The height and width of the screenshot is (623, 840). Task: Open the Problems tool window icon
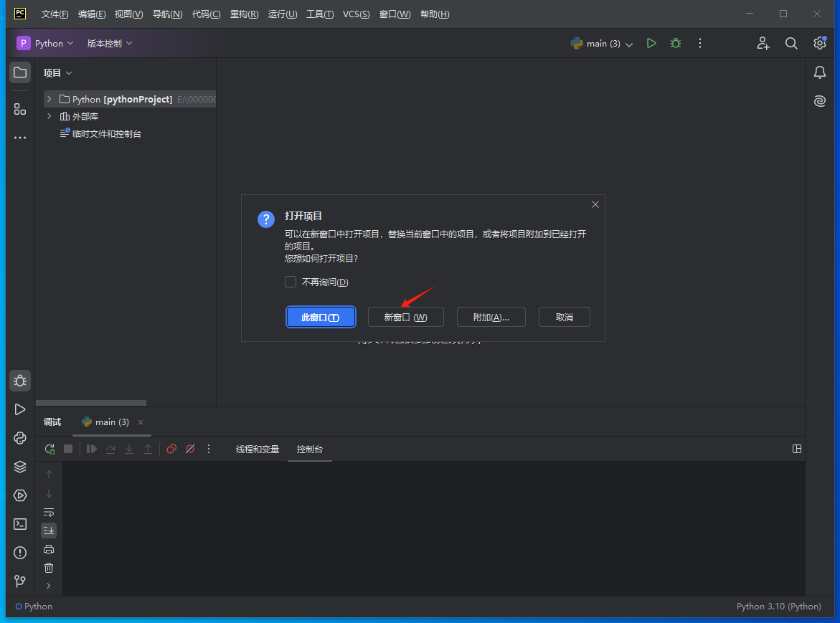pos(20,552)
